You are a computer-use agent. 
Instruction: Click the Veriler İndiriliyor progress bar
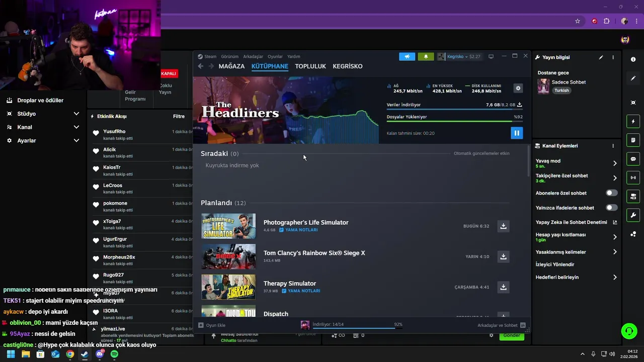pos(454,109)
